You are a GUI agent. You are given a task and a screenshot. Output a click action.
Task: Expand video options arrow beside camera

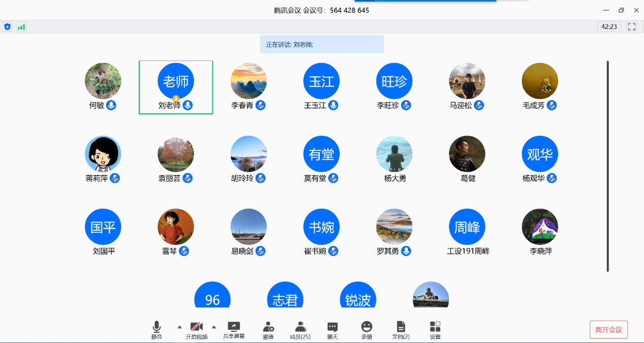[x=214, y=327]
